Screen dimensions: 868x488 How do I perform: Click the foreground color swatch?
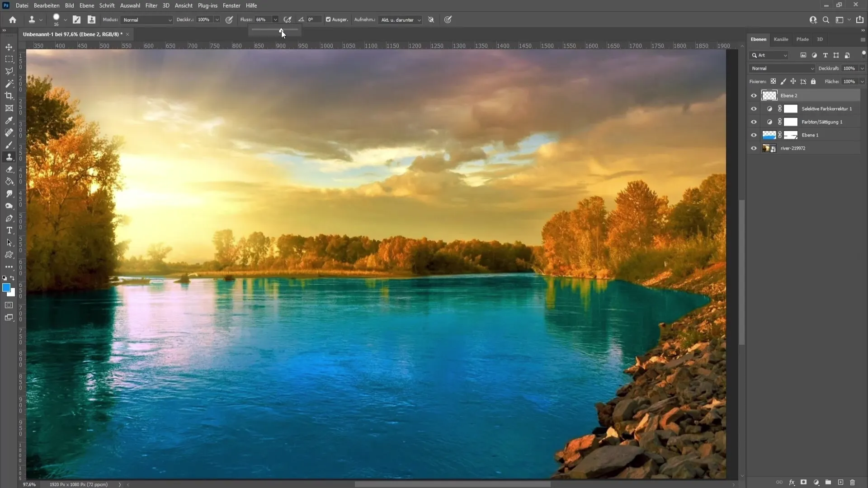7,289
